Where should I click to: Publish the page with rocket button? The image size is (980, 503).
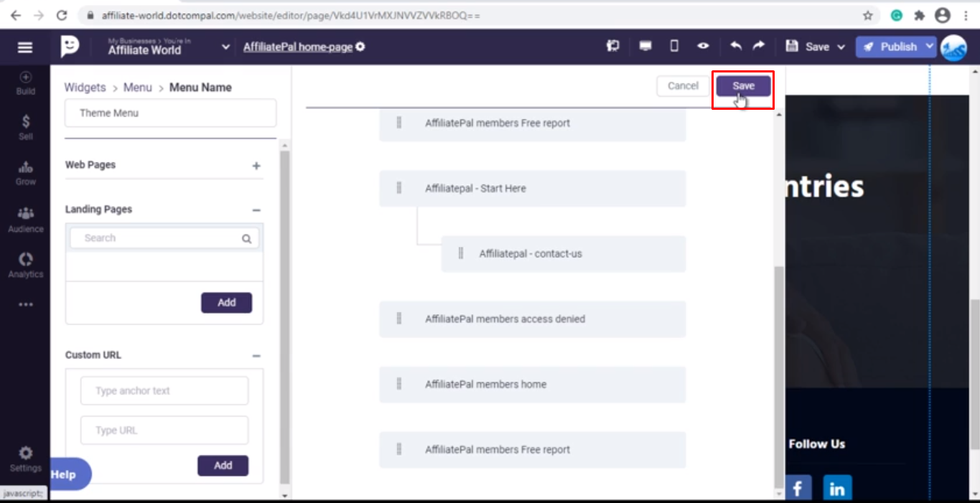(x=889, y=47)
